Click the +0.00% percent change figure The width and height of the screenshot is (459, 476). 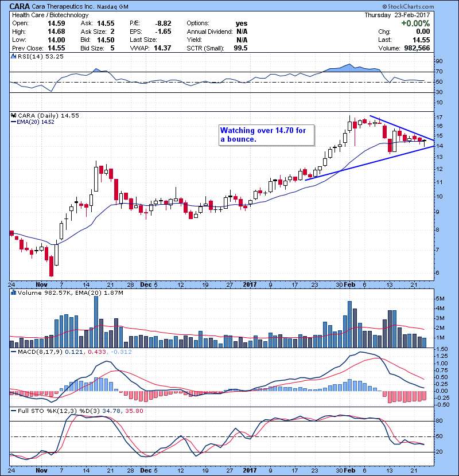pos(415,24)
